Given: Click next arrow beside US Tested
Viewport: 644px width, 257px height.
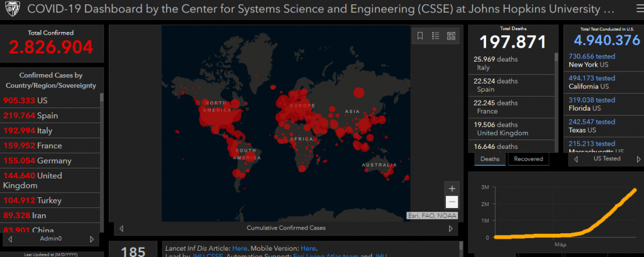Looking at the screenshot, I should pyautogui.click(x=635, y=159).
